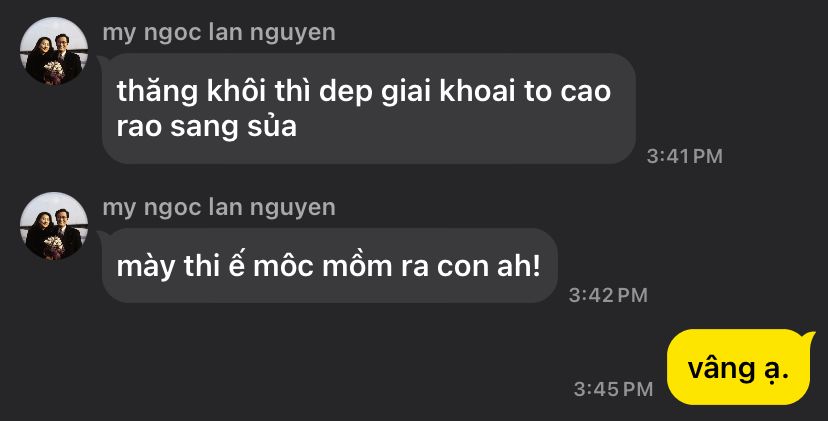Click 'rao sang sủa' on the second line
Image resolution: width=828 pixels, height=421 pixels.
coord(206,127)
